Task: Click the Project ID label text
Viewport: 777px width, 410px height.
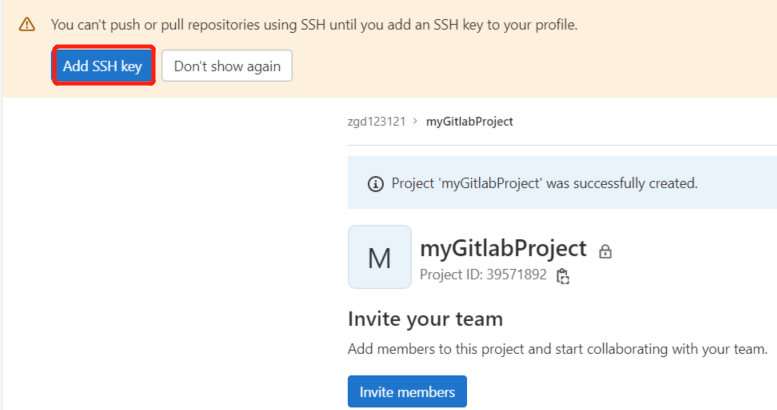Action: pos(451,275)
